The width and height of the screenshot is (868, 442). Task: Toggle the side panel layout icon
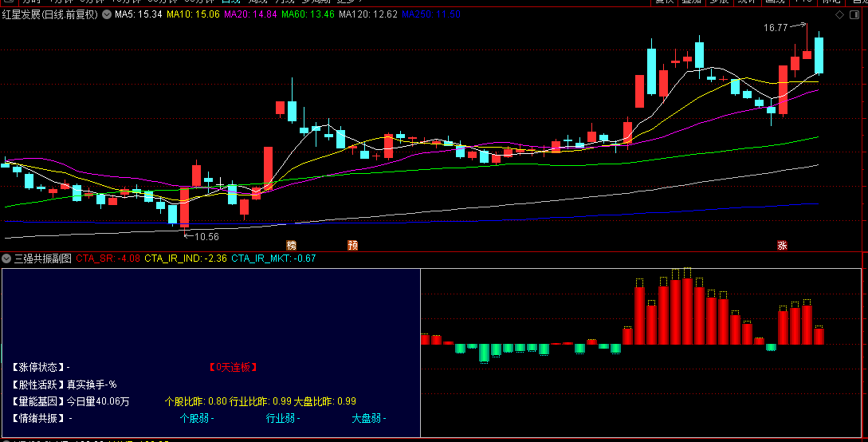click(x=855, y=15)
